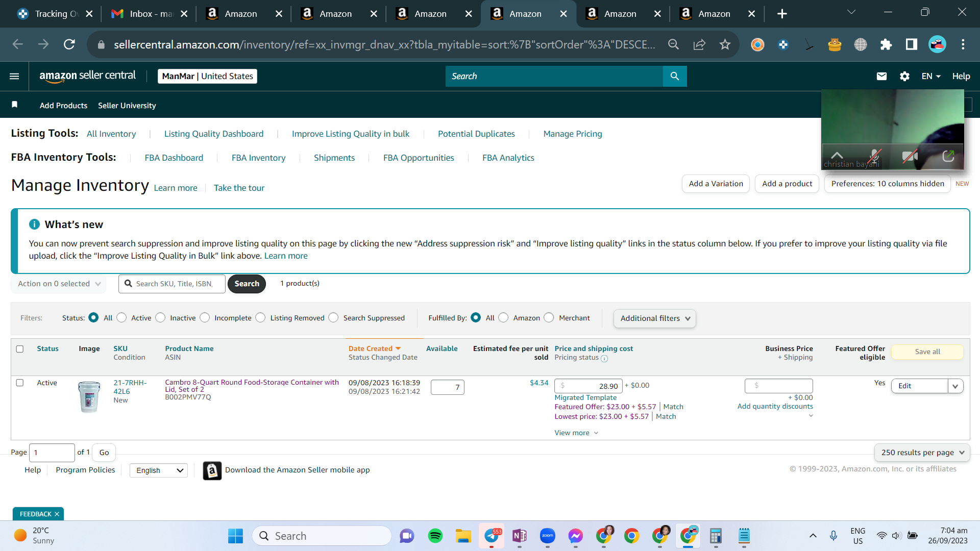Expand View more pricing details
The height and width of the screenshot is (551, 980).
pyautogui.click(x=577, y=433)
